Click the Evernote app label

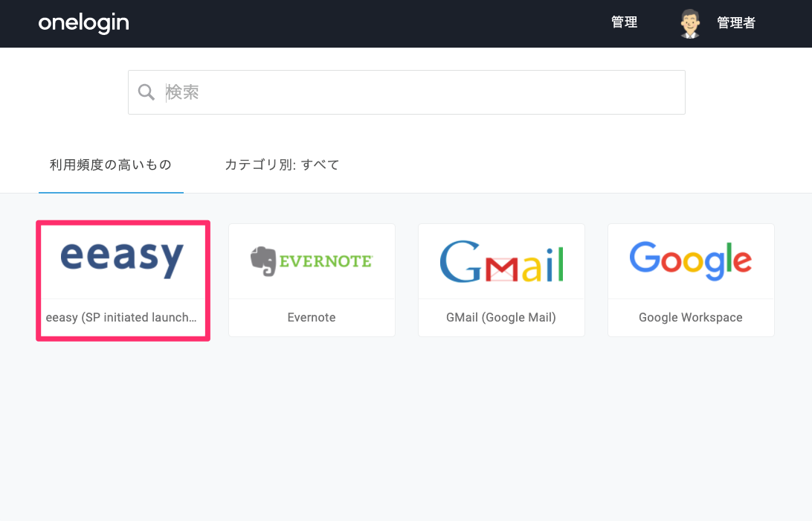(x=312, y=317)
